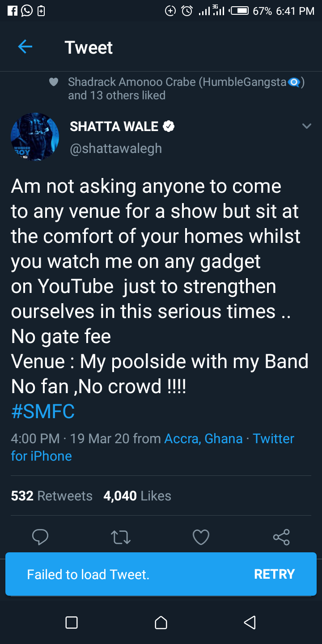Tap the back arrow icon
The width and height of the screenshot is (322, 644).
[25, 47]
